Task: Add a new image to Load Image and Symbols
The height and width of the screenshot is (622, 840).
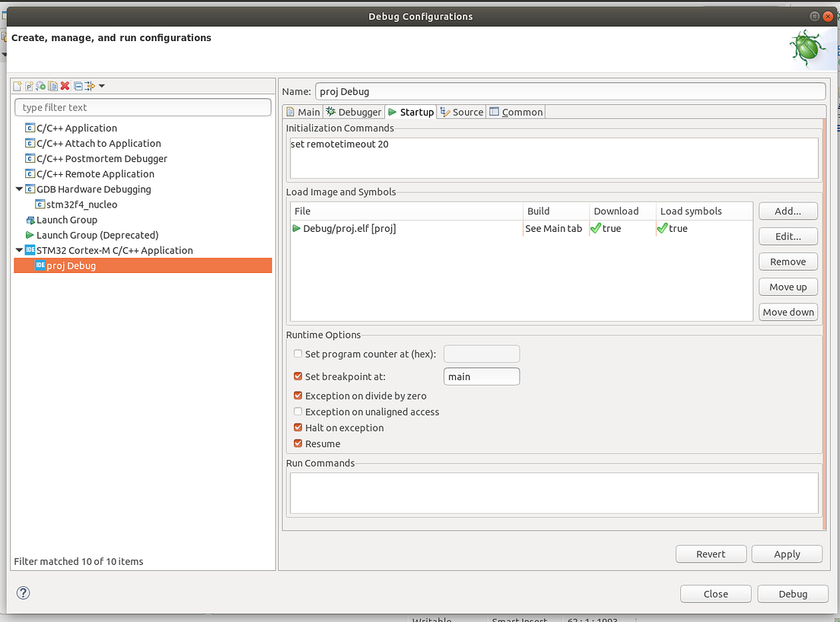Action: point(787,211)
